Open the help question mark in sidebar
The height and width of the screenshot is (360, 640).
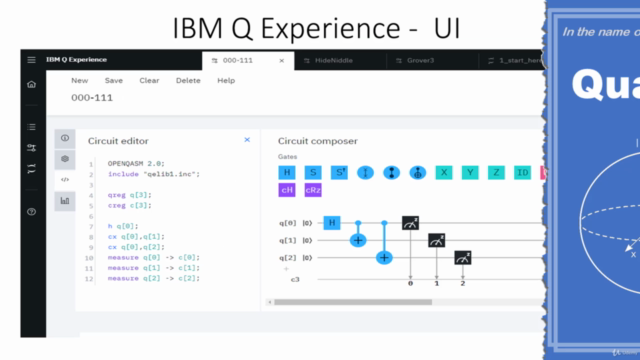tap(31, 211)
